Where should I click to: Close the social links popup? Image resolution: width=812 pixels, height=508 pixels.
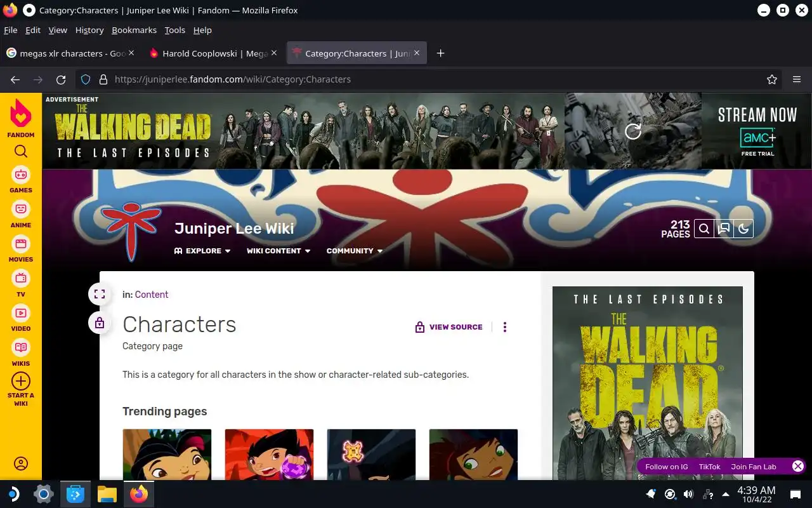[798, 466]
